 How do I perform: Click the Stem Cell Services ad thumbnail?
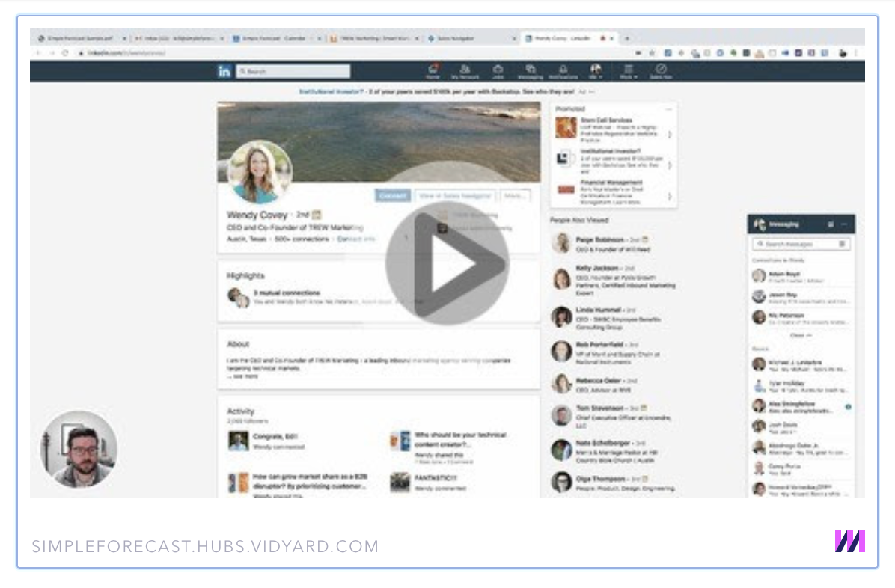566,127
